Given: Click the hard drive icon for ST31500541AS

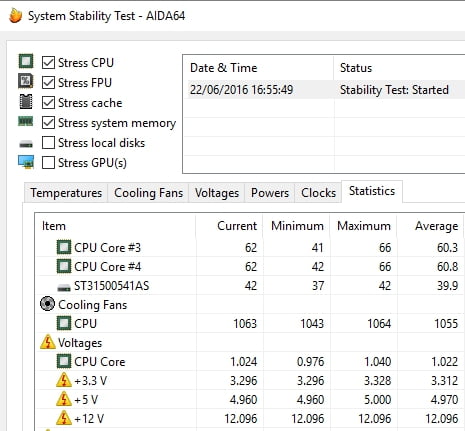Looking at the screenshot, I should click(64, 287).
